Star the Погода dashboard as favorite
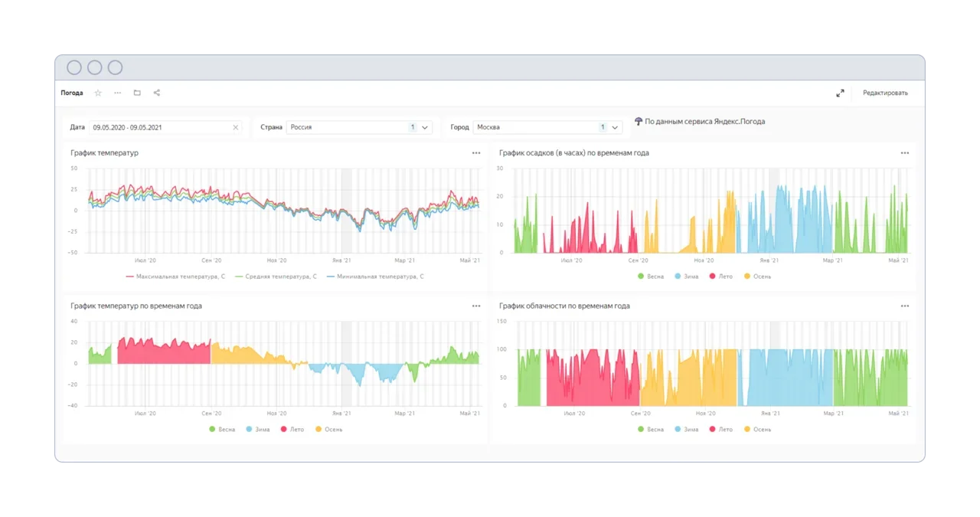Viewport: 980px width, 517px height. 98,93
